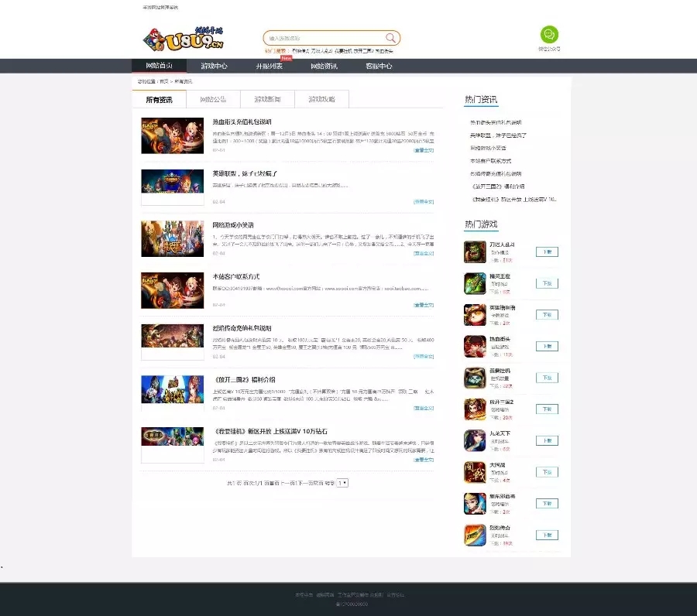Switch to the 网站公告 tab
This screenshot has width=697, height=616.
point(214,100)
